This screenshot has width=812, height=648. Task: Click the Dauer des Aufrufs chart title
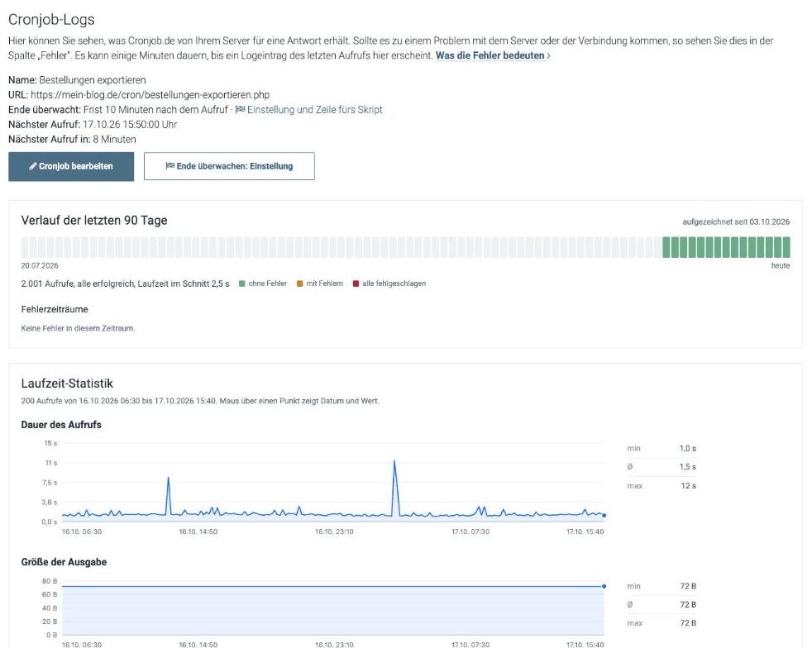[x=61, y=425]
